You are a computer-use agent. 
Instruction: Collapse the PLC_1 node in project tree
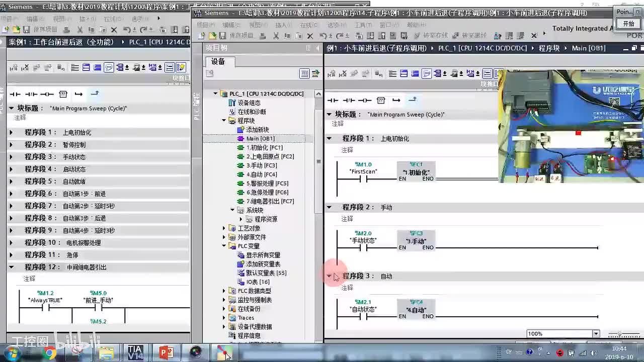[216, 94]
